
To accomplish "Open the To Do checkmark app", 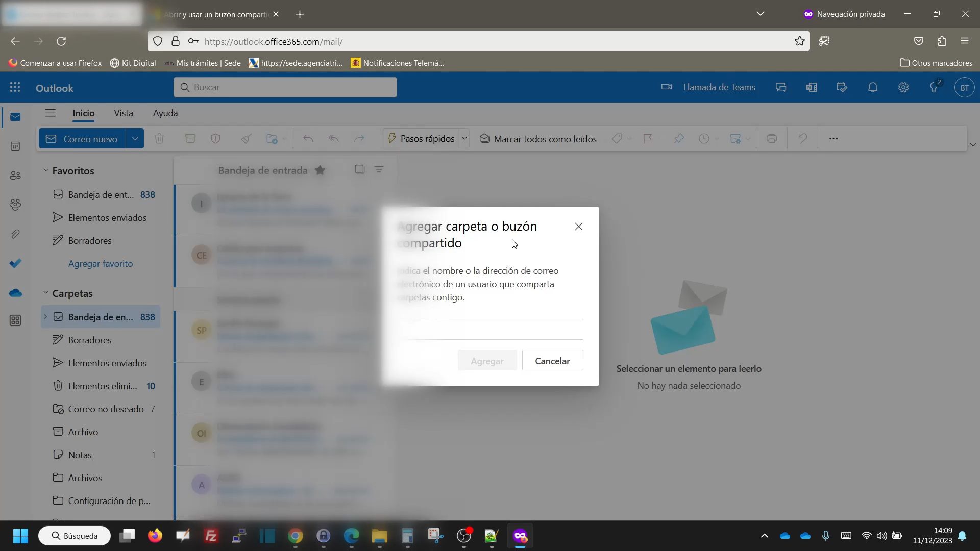I will (15, 263).
